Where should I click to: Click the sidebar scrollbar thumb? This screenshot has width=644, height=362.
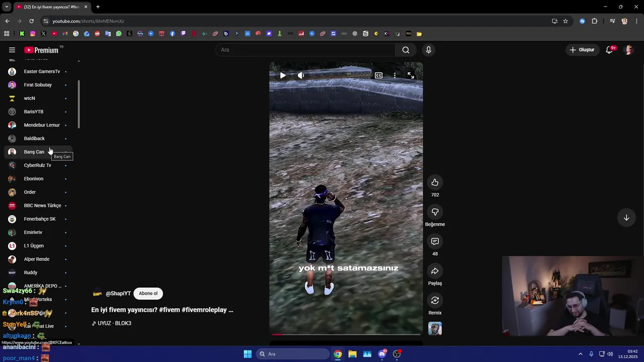click(78, 104)
